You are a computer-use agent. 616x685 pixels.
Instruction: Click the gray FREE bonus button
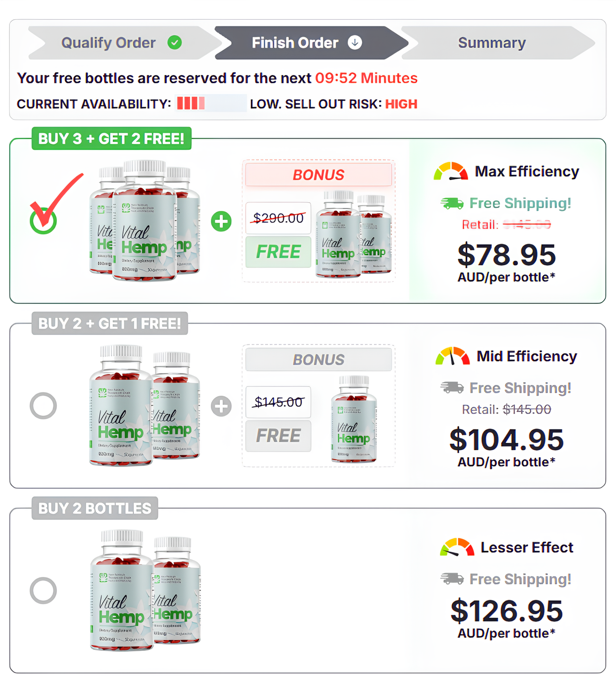(x=278, y=436)
